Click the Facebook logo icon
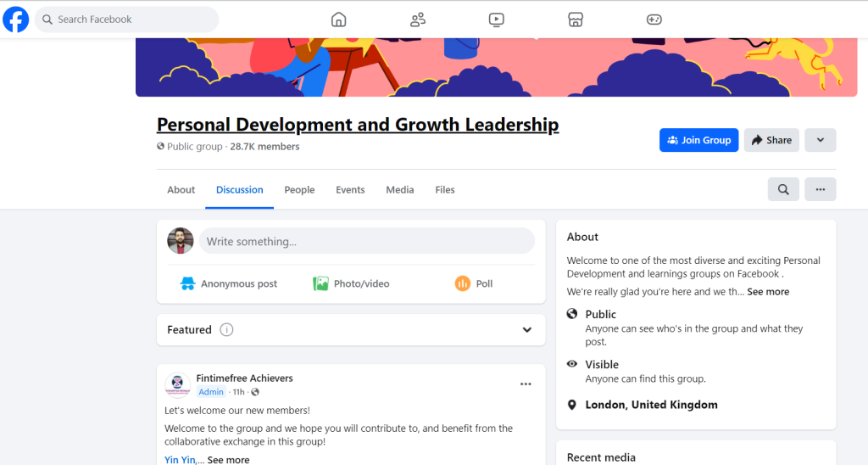The image size is (868, 465). click(x=16, y=20)
